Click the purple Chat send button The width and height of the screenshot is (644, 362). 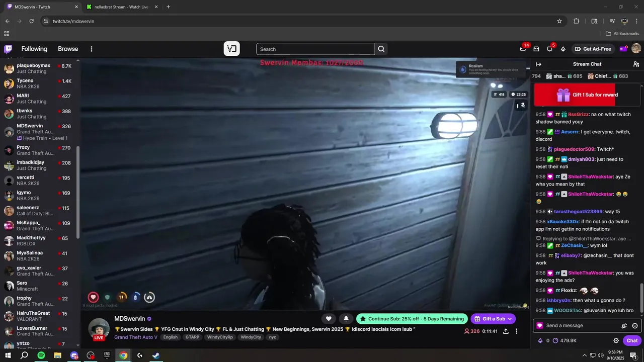click(632, 340)
